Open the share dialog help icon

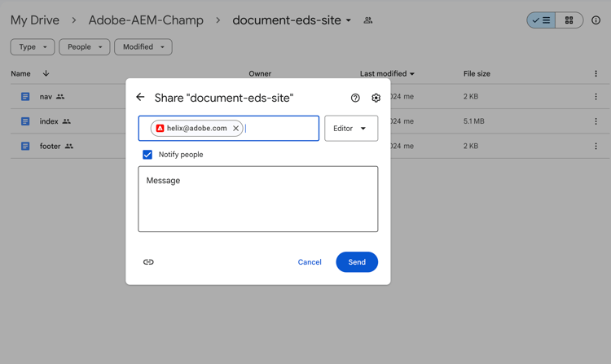(x=355, y=98)
